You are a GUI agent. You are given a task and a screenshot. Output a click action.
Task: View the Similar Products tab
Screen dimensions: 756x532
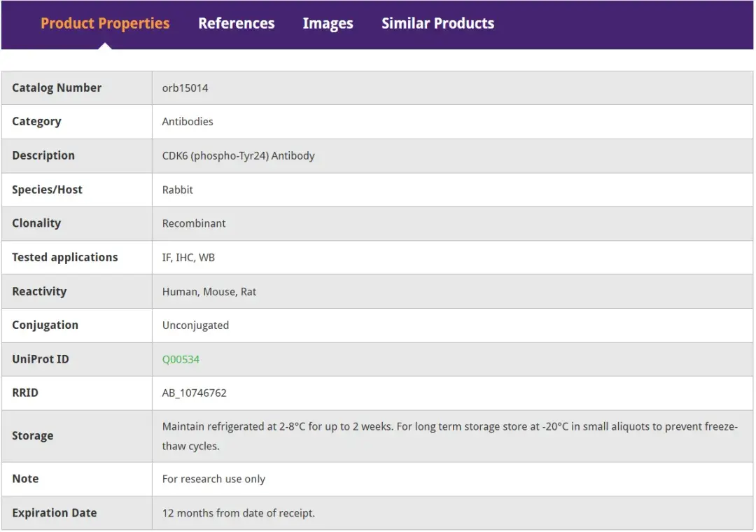[x=437, y=24]
